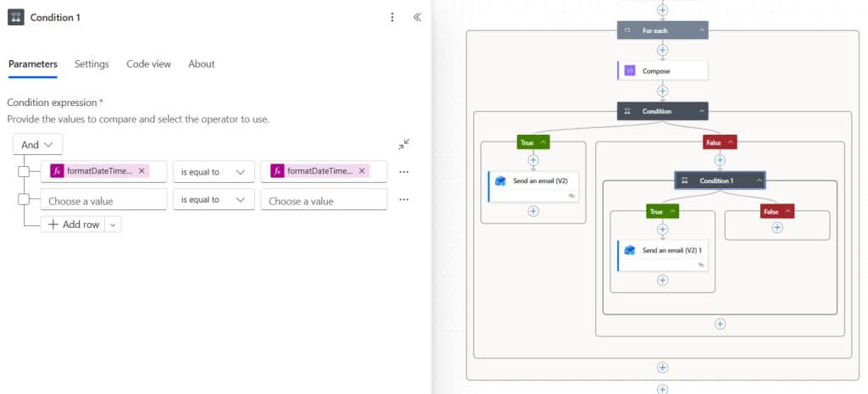Select the Compose action card
The height and width of the screenshot is (394, 868).
click(x=662, y=71)
